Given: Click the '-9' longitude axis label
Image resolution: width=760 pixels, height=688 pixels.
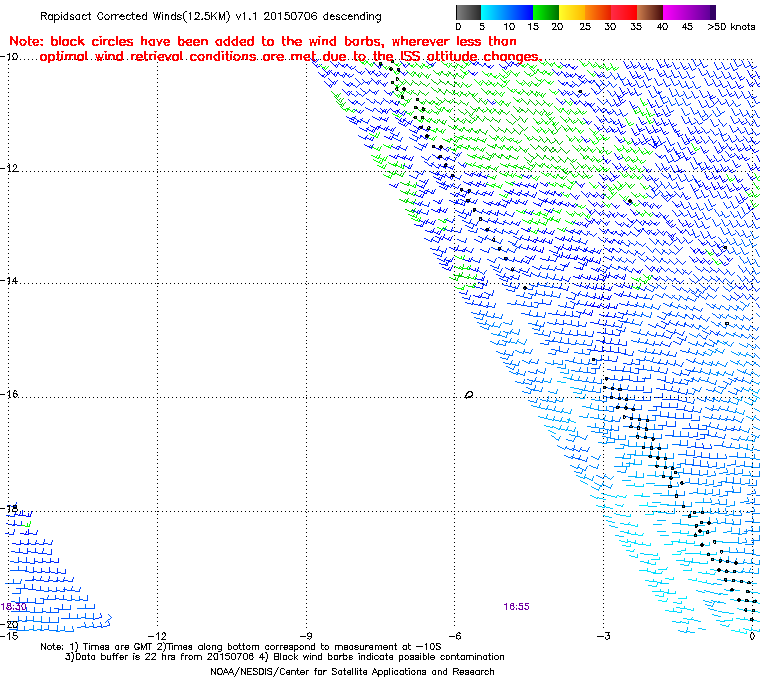Looking at the screenshot, I should click(x=305, y=636).
